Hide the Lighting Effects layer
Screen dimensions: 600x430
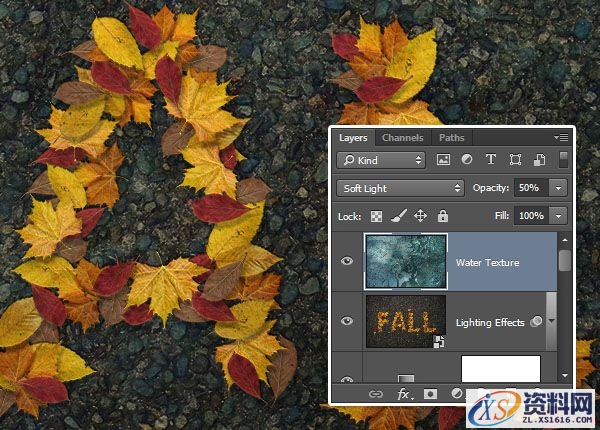tap(347, 321)
